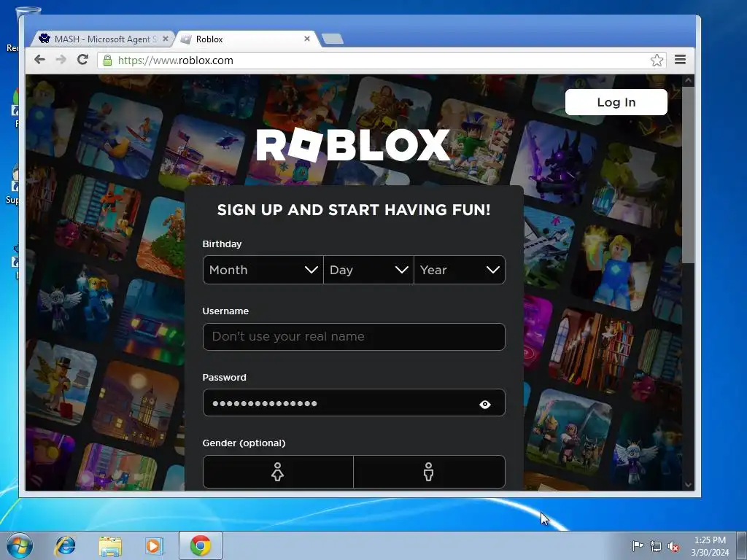Reload the Roblox page
Viewport: 747px width, 560px height.
coord(83,60)
